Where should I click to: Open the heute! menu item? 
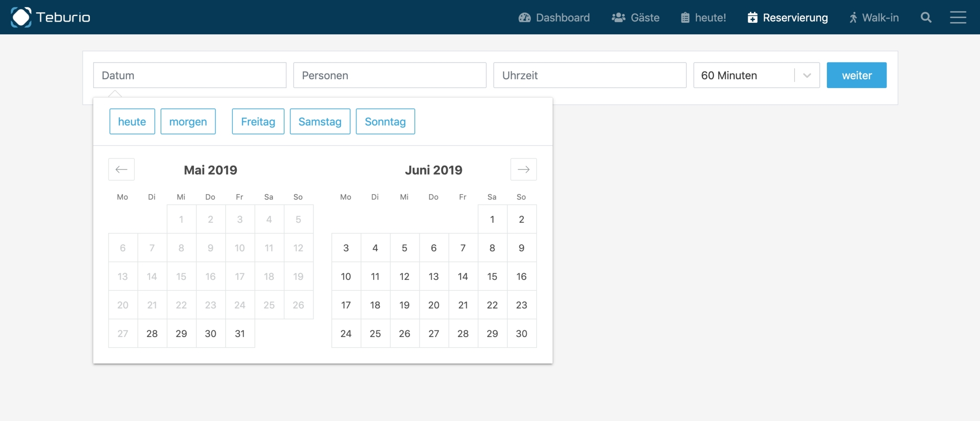[x=703, y=18]
